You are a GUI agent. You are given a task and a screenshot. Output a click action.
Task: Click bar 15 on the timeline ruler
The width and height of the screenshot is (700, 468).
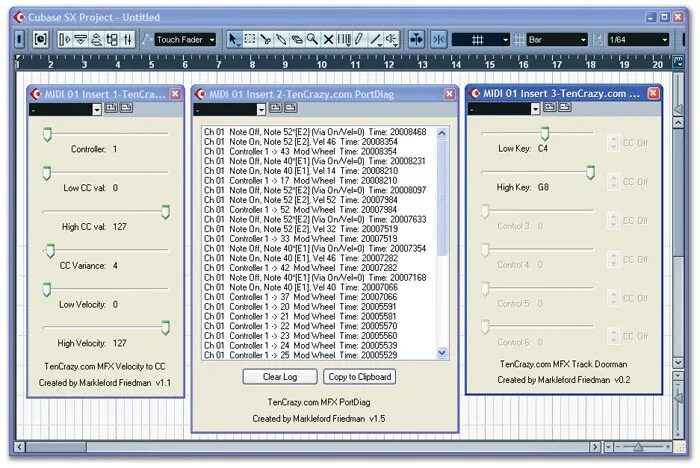point(490,65)
